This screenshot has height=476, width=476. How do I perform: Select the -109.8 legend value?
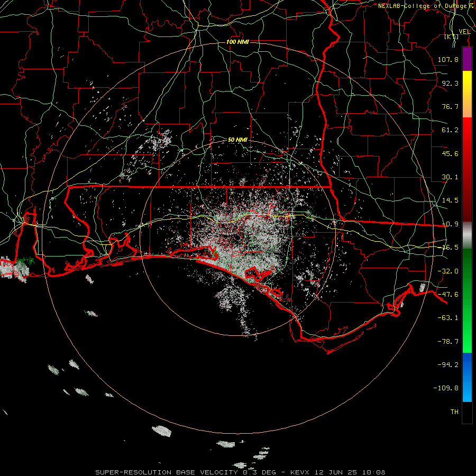click(446, 388)
